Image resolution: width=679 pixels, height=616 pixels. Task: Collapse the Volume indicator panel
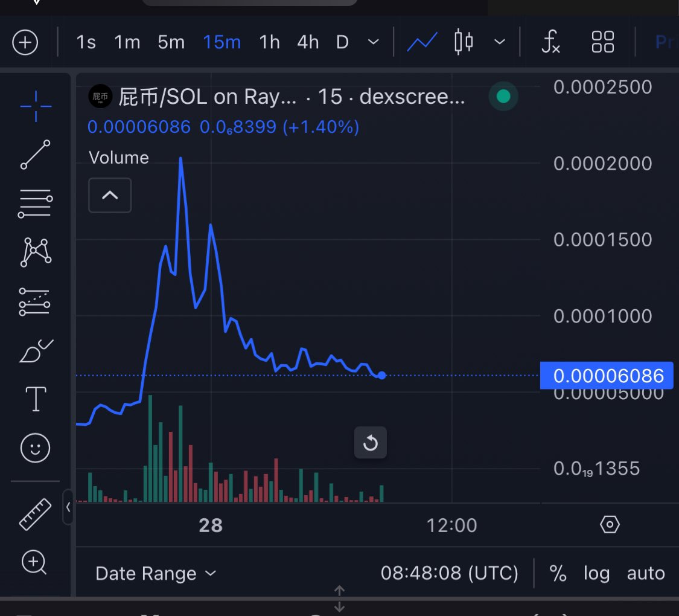[110, 195]
